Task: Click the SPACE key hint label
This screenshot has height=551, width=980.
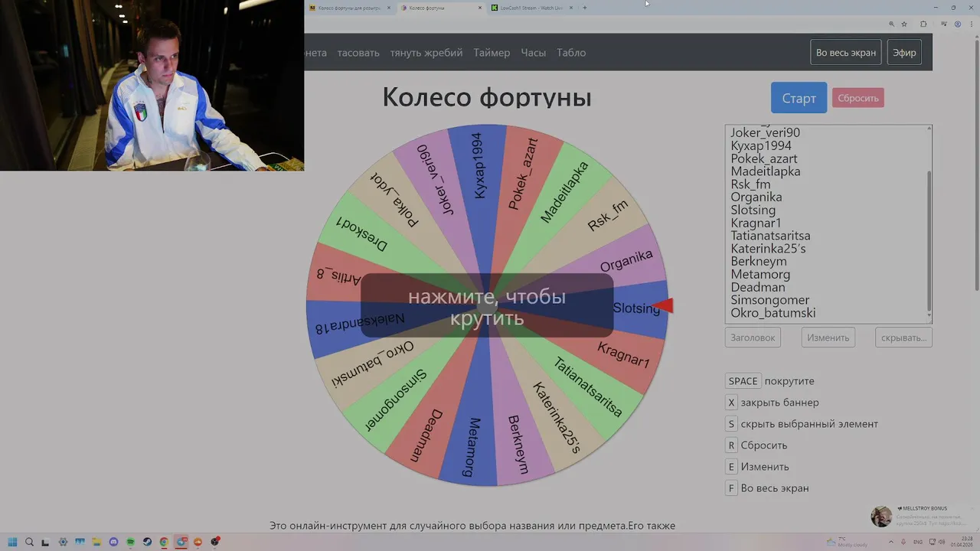Action: coord(743,381)
